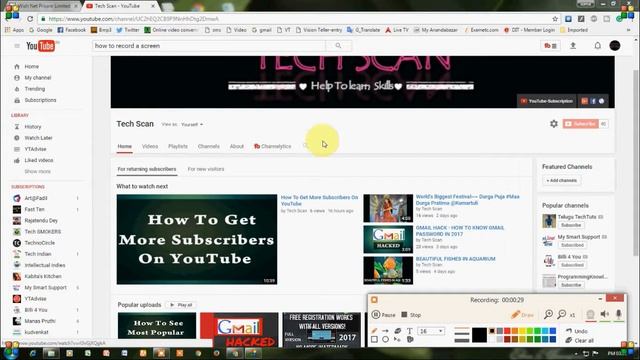Viewport: 640px width, 360px height.
Task: Open GMAIL HACK video title link
Action: [460, 231]
